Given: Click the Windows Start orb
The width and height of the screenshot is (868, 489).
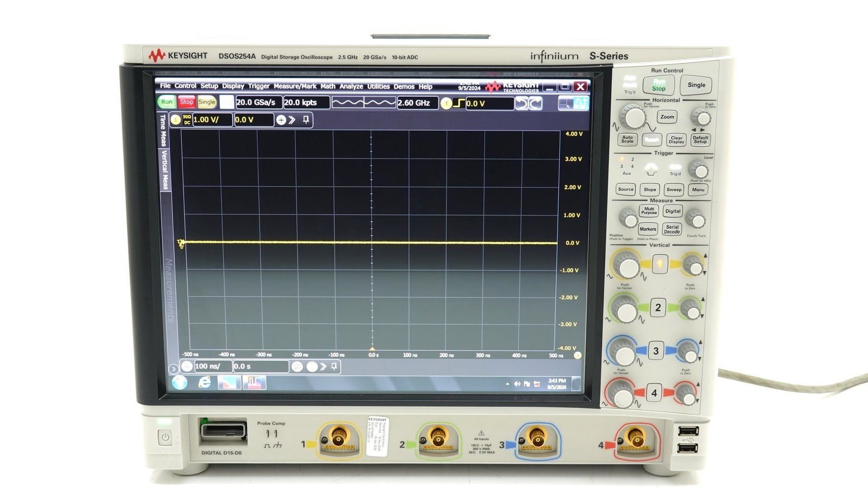Looking at the screenshot, I should [x=180, y=383].
